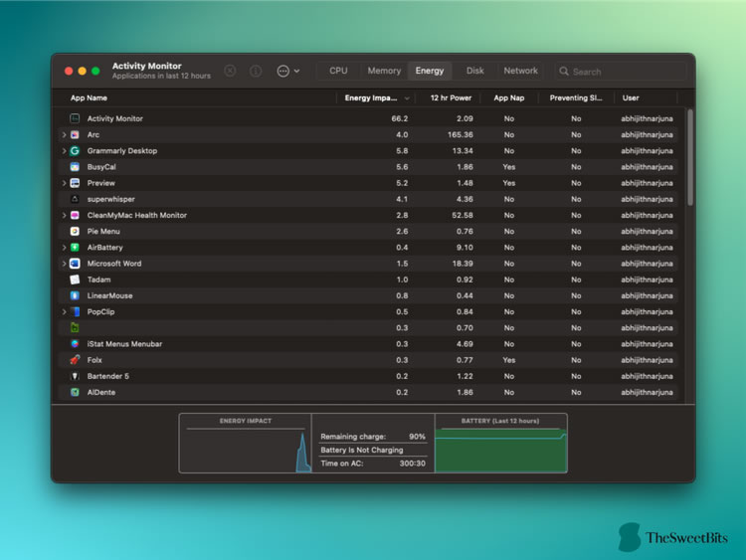Viewport: 746px width, 560px height.
Task: Click the LinearMouse app icon
Action: [x=75, y=295]
